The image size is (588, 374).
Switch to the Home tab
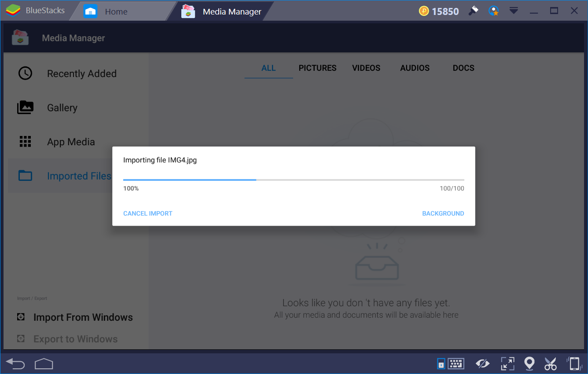pyautogui.click(x=122, y=11)
